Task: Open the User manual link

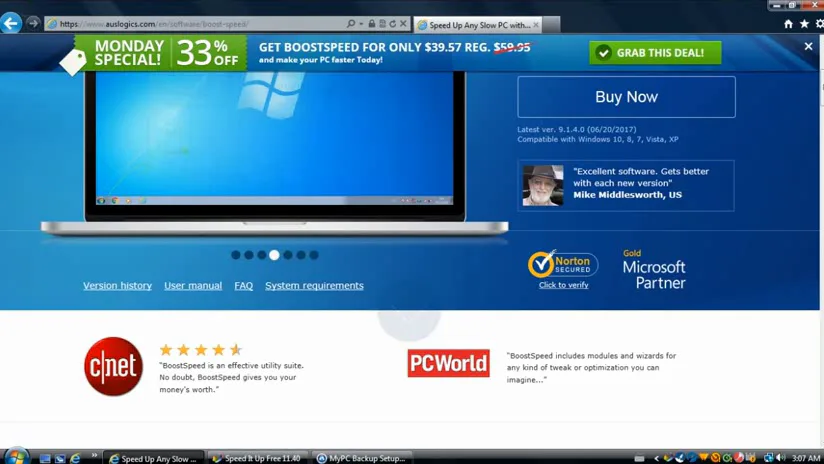Action: (x=193, y=285)
